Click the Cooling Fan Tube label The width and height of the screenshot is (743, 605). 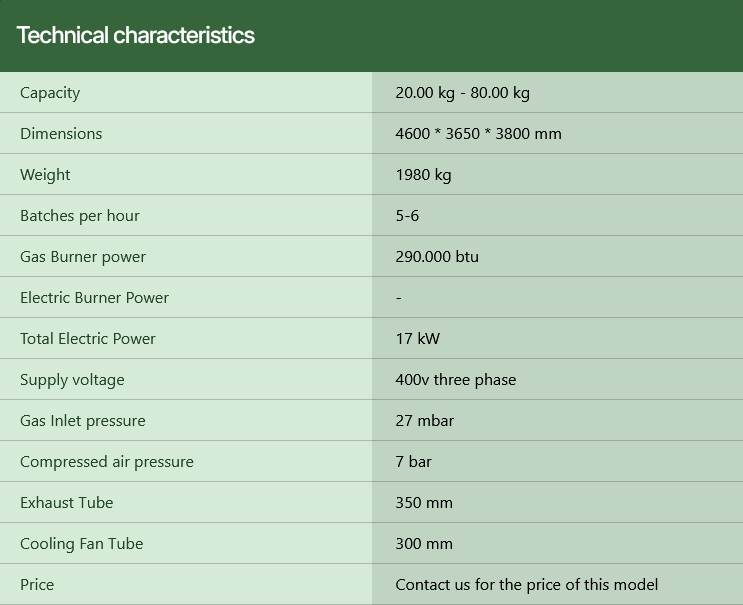81,544
